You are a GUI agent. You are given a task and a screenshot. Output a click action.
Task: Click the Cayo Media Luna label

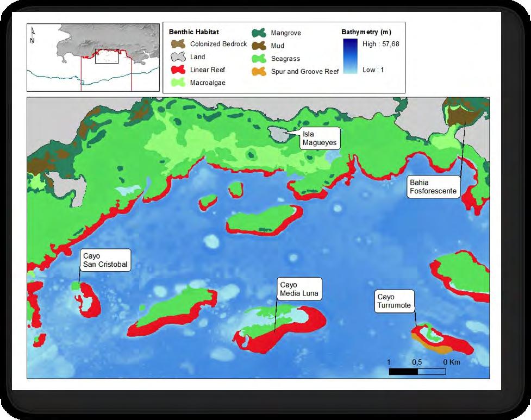tap(299, 289)
